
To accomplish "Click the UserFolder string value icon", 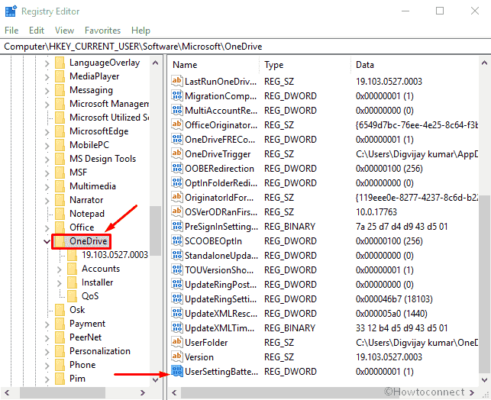I will coord(177,342).
